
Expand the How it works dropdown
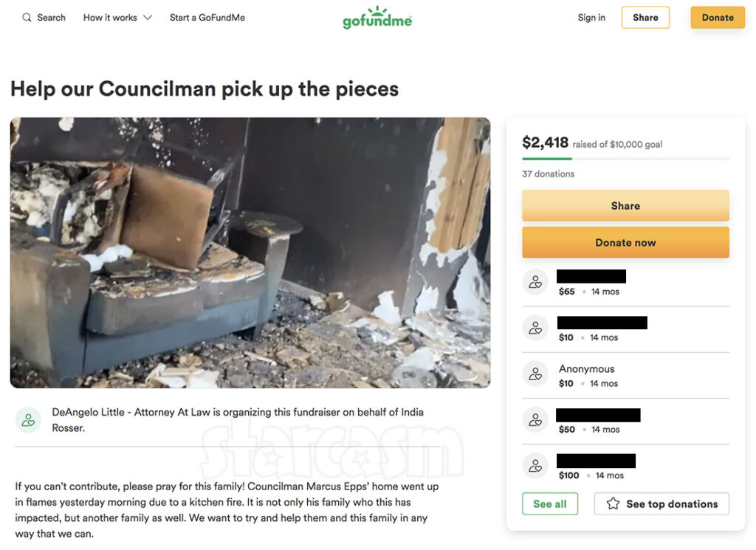pyautogui.click(x=117, y=17)
